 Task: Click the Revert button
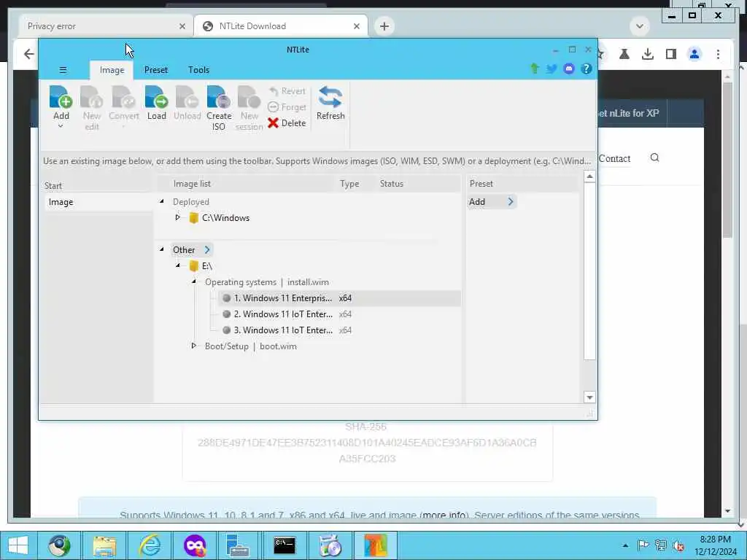pos(287,91)
